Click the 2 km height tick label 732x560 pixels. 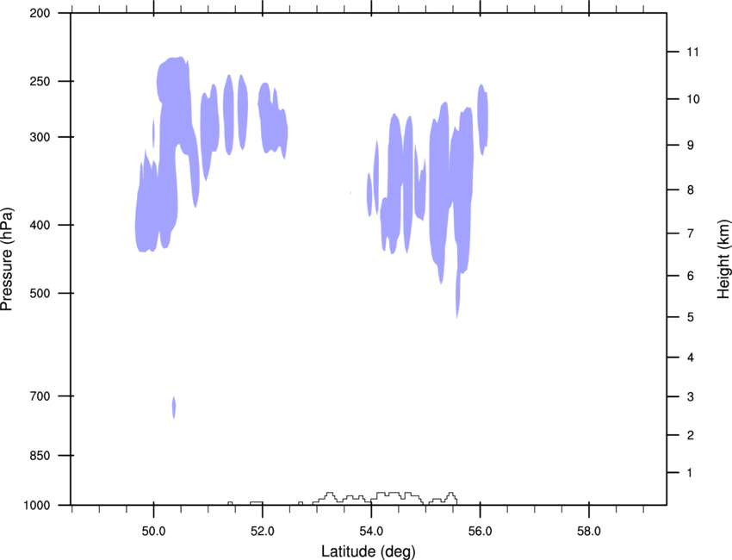[690, 435]
